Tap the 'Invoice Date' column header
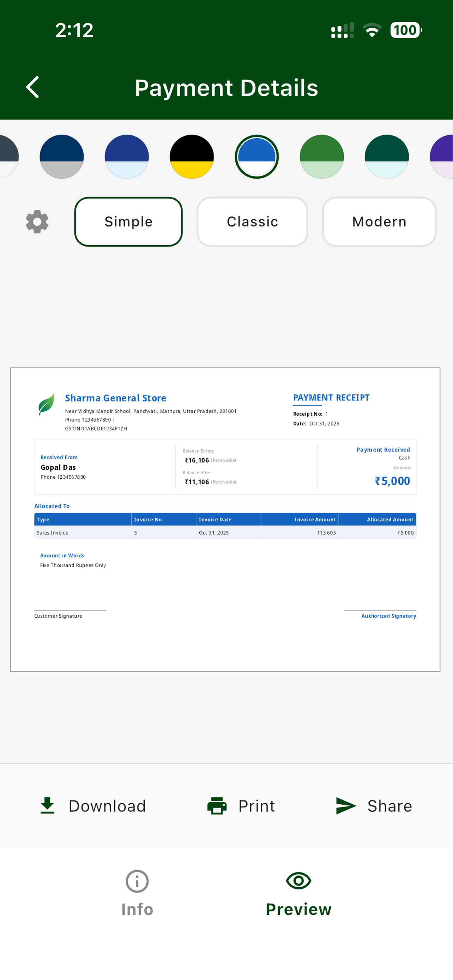This screenshot has height=980, width=453. pos(215,520)
